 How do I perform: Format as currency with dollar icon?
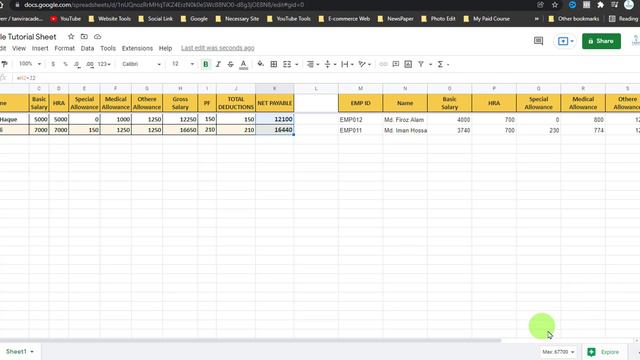pos(53,64)
